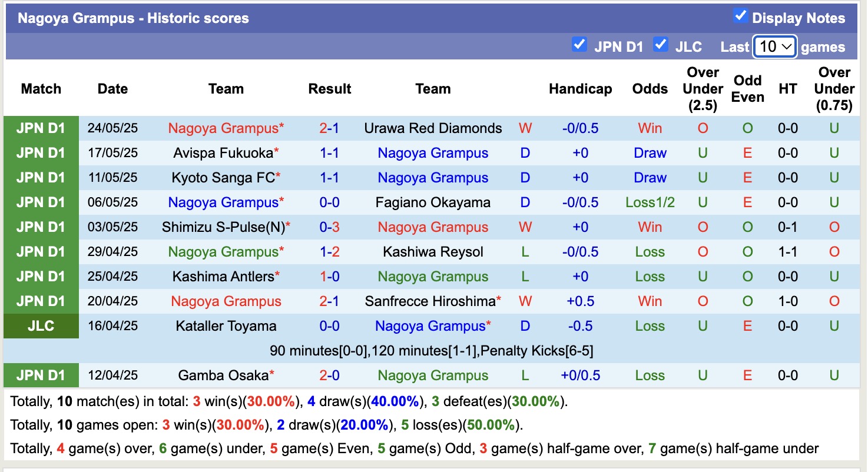Open Sanfrecce Hiroshima team link
Image resolution: width=868 pixels, height=472 pixels.
[430, 301]
